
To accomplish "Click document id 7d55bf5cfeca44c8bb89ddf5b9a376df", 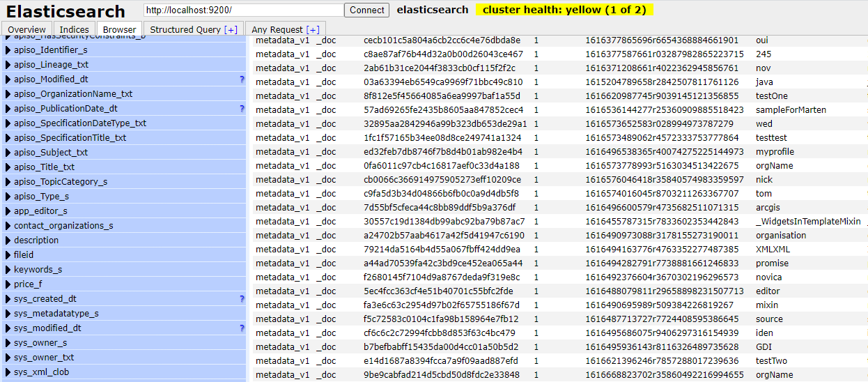I will click(440, 208).
